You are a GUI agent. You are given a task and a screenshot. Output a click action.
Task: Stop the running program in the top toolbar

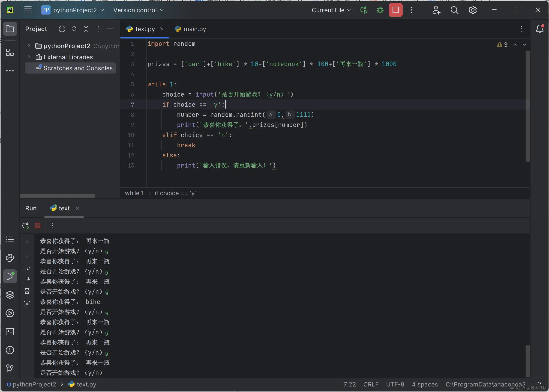[396, 10]
